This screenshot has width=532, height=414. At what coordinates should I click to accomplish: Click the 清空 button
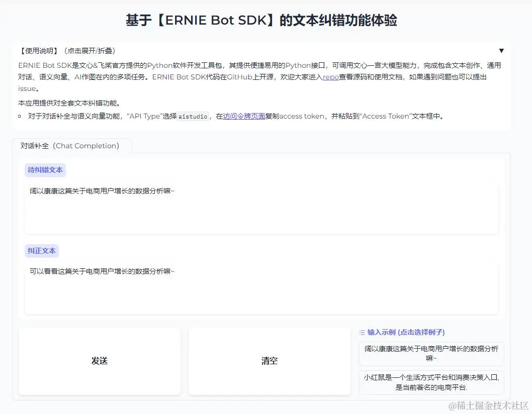tap(270, 361)
